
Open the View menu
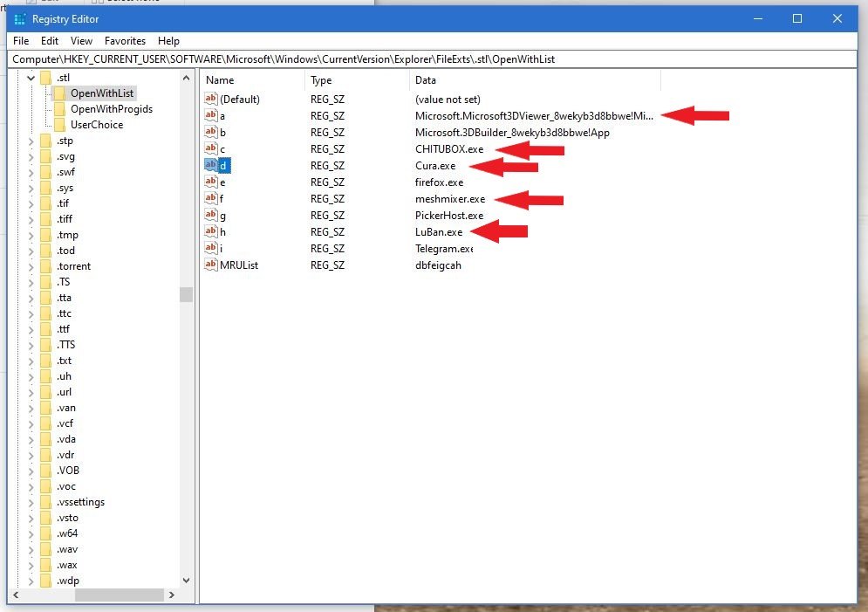(x=81, y=41)
